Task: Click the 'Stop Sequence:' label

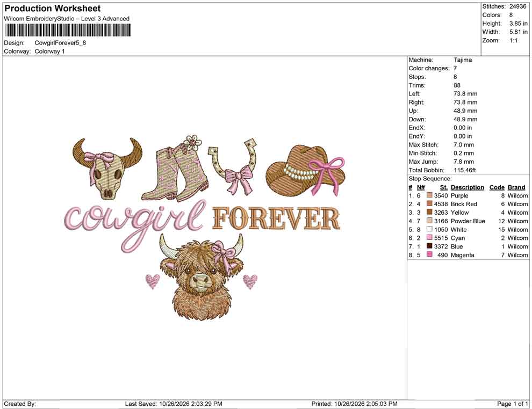Action: point(430,179)
